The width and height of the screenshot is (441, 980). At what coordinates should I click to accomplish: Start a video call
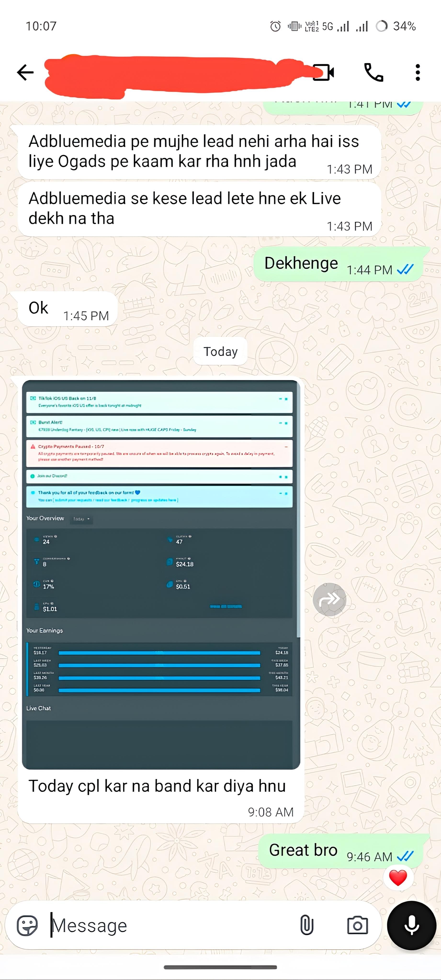click(x=323, y=72)
